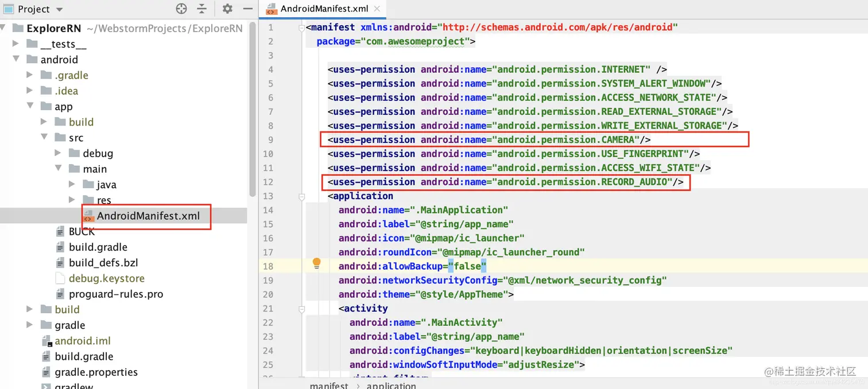Select AndroidManifest.xml in project tree

148,216
